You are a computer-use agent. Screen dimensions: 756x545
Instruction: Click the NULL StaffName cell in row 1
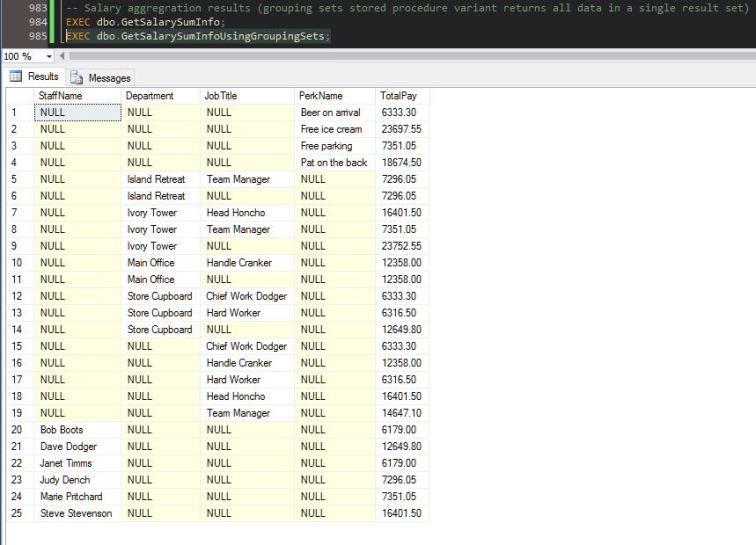click(x=78, y=112)
